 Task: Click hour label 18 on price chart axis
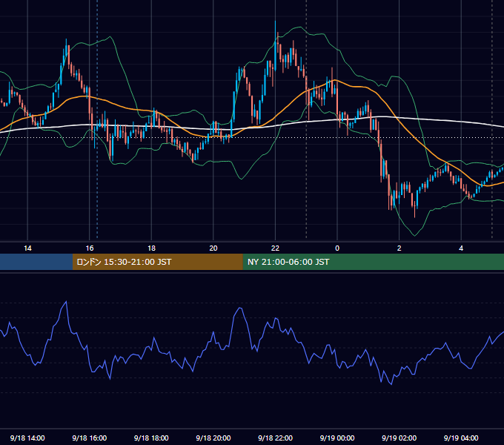[x=151, y=248]
